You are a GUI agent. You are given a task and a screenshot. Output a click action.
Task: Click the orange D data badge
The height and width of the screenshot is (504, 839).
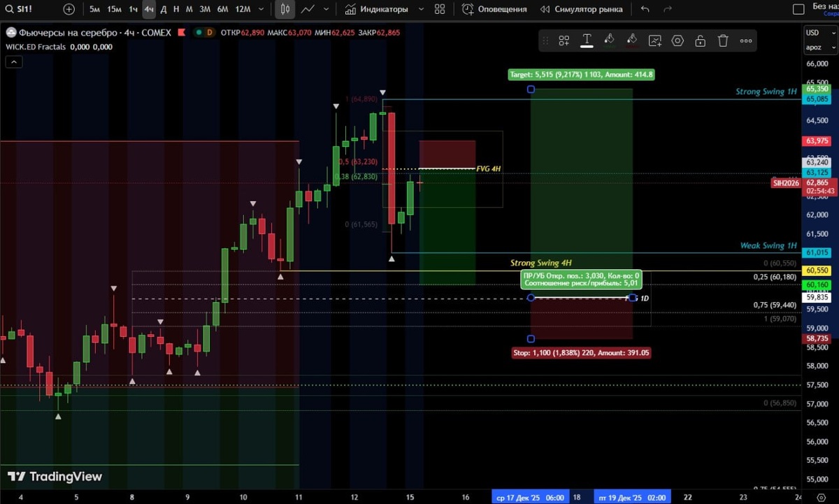(x=209, y=33)
